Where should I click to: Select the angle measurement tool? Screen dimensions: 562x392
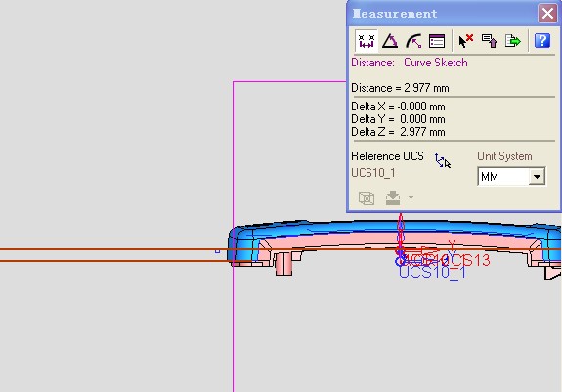[x=390, y=41]
